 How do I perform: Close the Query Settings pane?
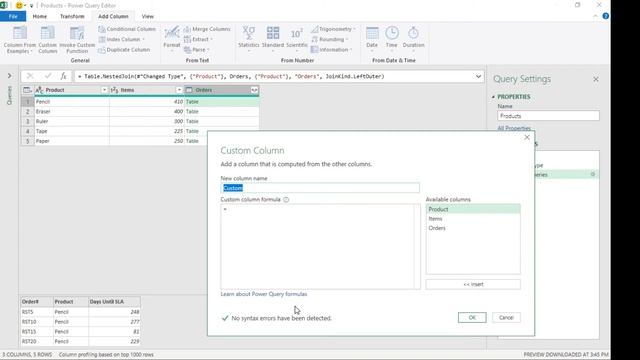coord(596,79)
